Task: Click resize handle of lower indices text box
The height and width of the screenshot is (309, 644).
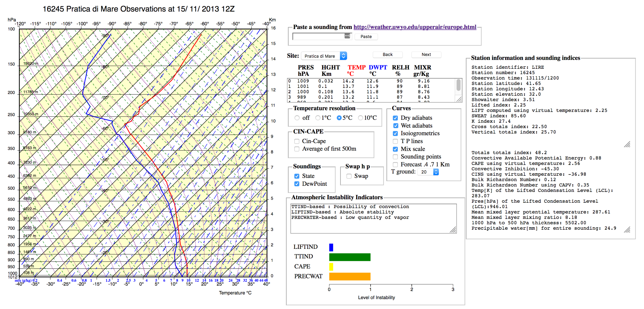Action: (627, 230)
